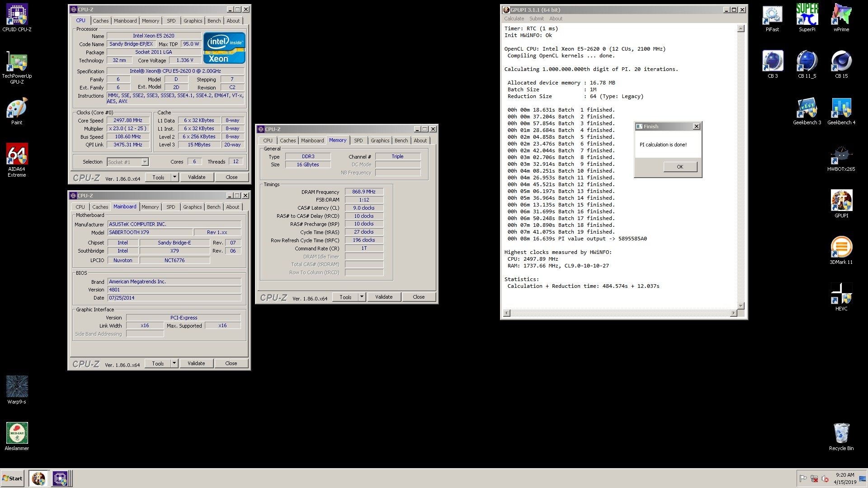Expand Tools arrow in top CPU-Z window

click(175, 177)
